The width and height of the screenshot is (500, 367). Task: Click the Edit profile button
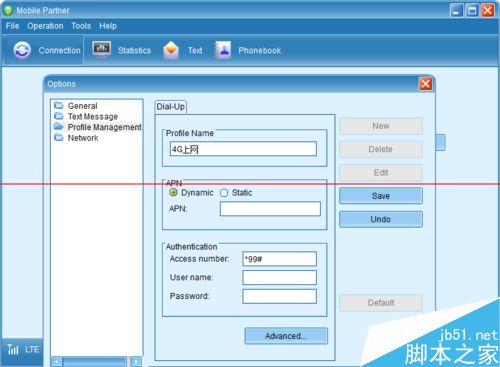coord(381,172)
